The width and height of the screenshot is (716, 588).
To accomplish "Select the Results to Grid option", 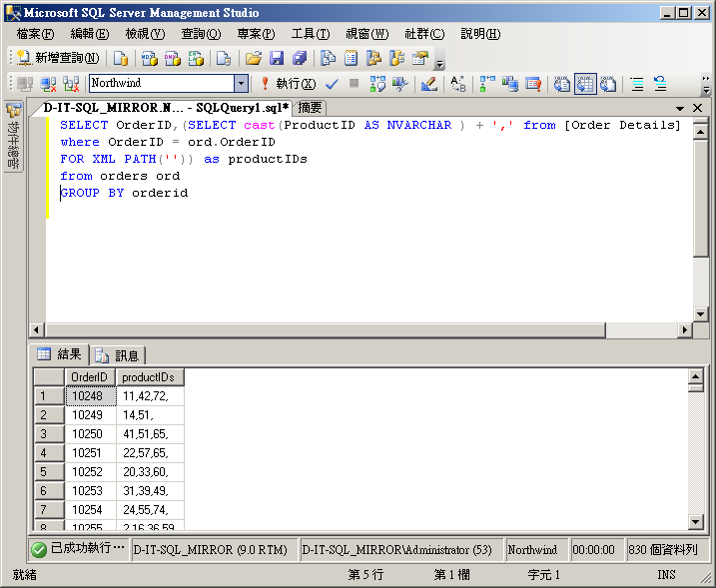I will (x=585, y=84).
